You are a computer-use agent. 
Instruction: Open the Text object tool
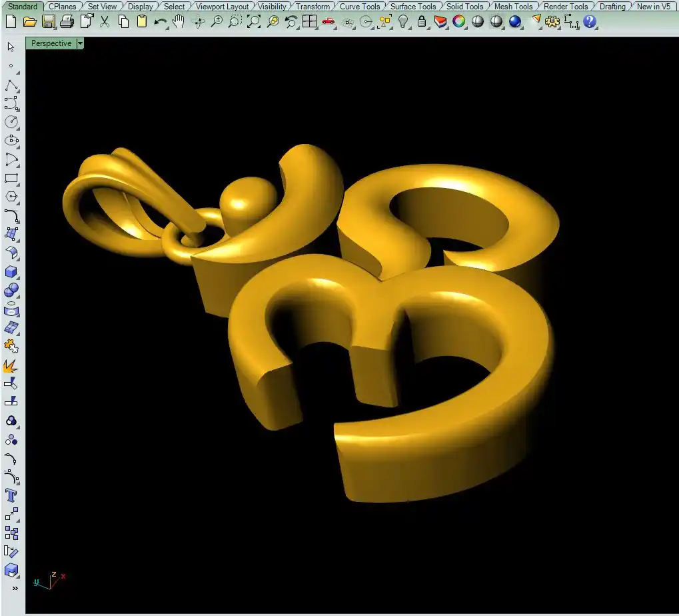[x=11, y=495]
